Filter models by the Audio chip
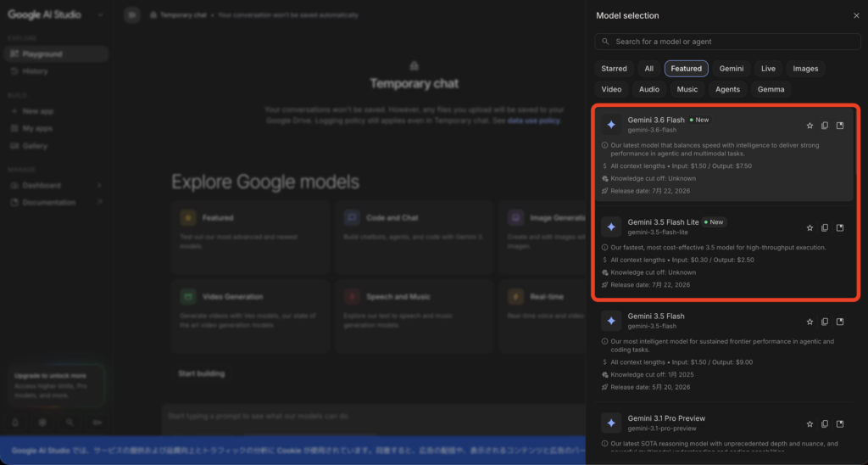 648,89
